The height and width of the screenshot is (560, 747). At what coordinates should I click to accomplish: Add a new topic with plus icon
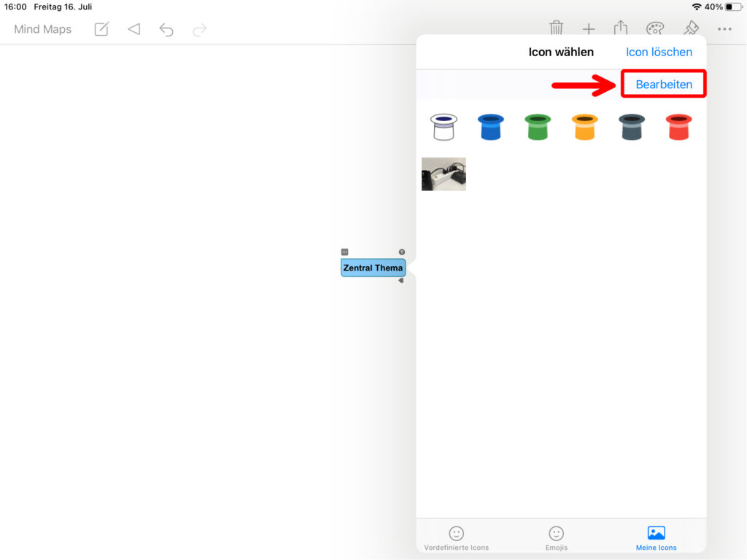[x=588, y=28]
